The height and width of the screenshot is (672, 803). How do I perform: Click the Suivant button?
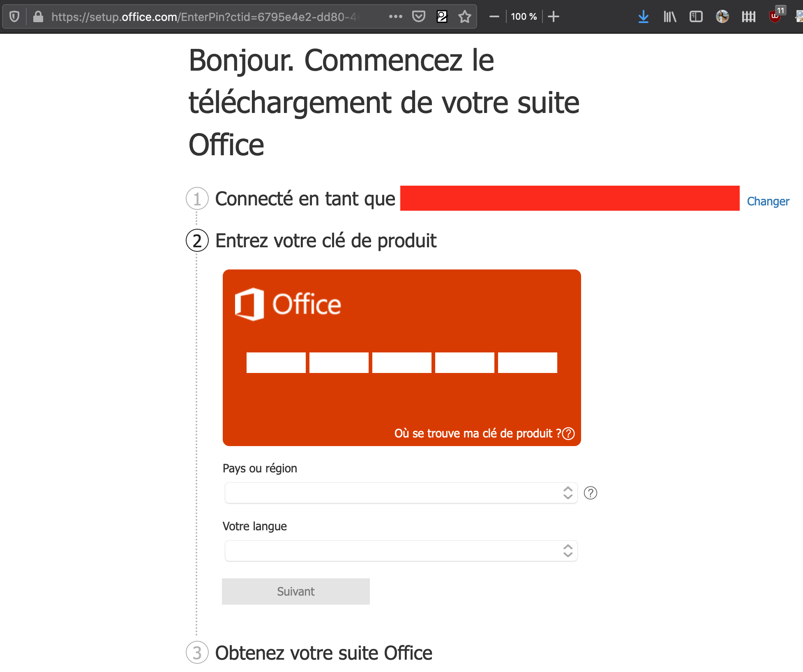(x=296, y=591)
